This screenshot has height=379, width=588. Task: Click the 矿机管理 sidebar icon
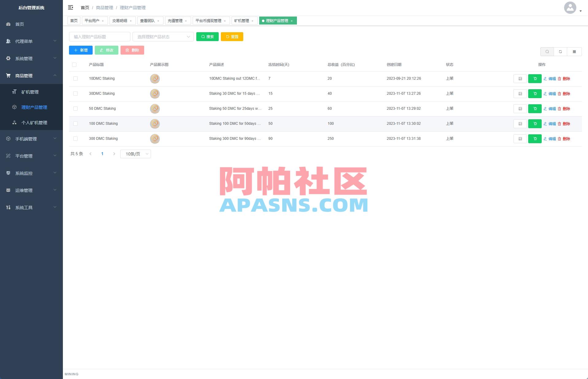click(x=14, y=92)
